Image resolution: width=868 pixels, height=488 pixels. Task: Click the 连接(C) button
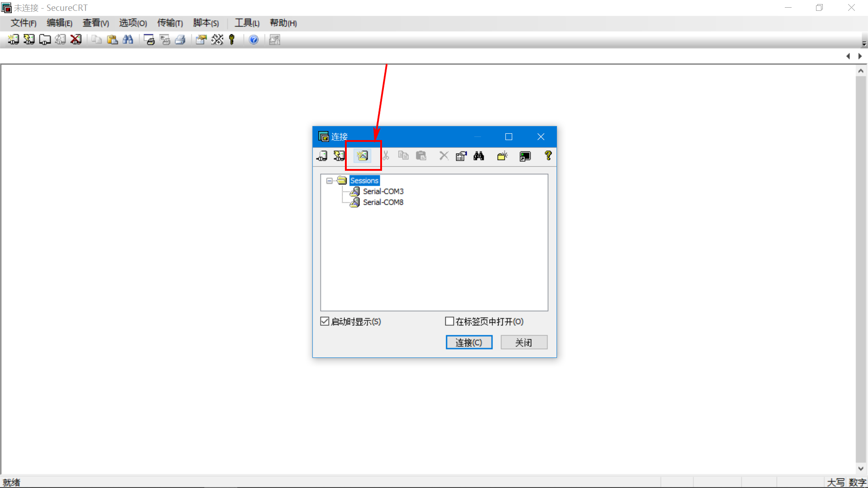click(x=469, y=343)
